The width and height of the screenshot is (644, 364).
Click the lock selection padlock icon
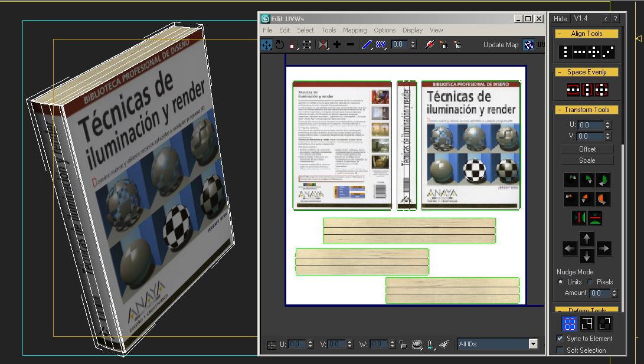(403, 345)
